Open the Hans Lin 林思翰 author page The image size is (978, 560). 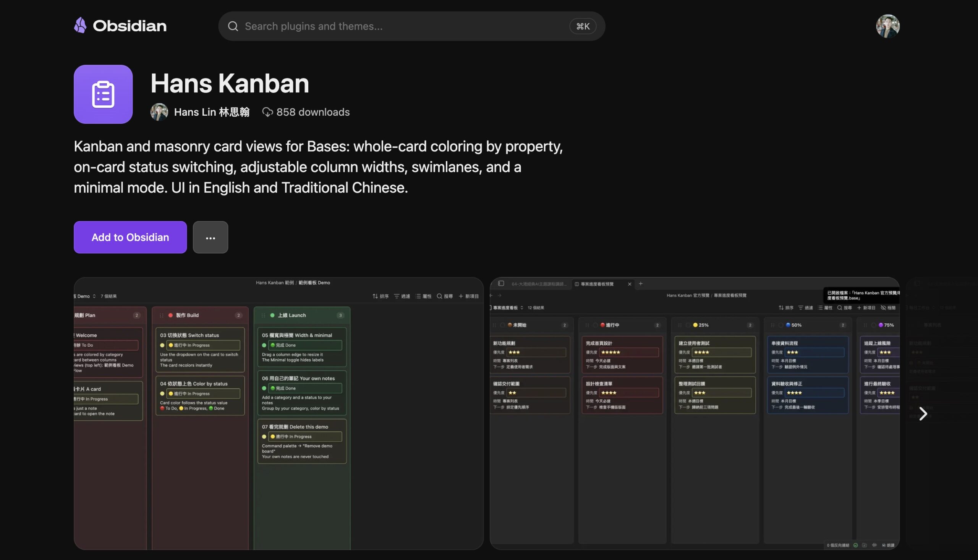[212, 112]
